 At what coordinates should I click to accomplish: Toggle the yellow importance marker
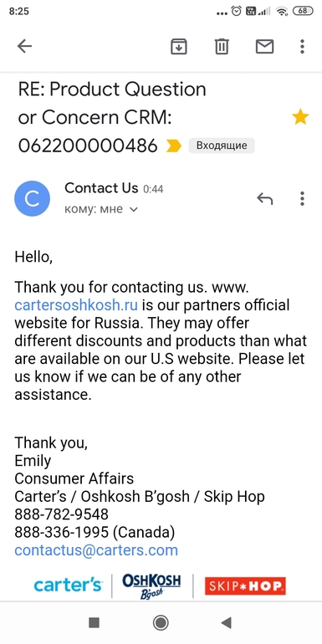[174, 146]
